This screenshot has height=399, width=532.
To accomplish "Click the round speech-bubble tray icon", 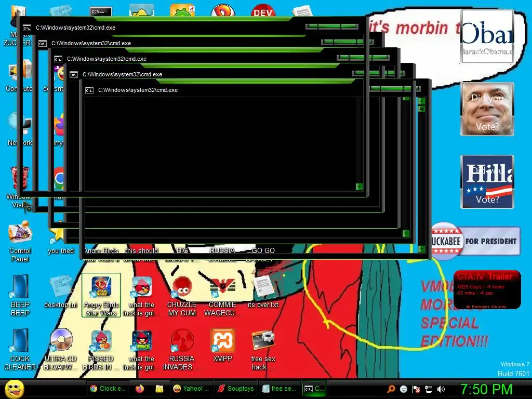I will pyautogui.click(x=403, y=389).
